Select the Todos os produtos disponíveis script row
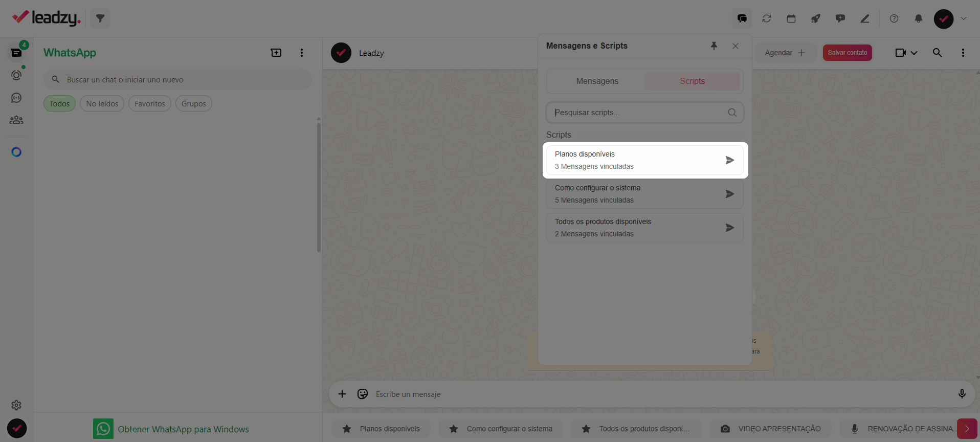 (645, 228)
